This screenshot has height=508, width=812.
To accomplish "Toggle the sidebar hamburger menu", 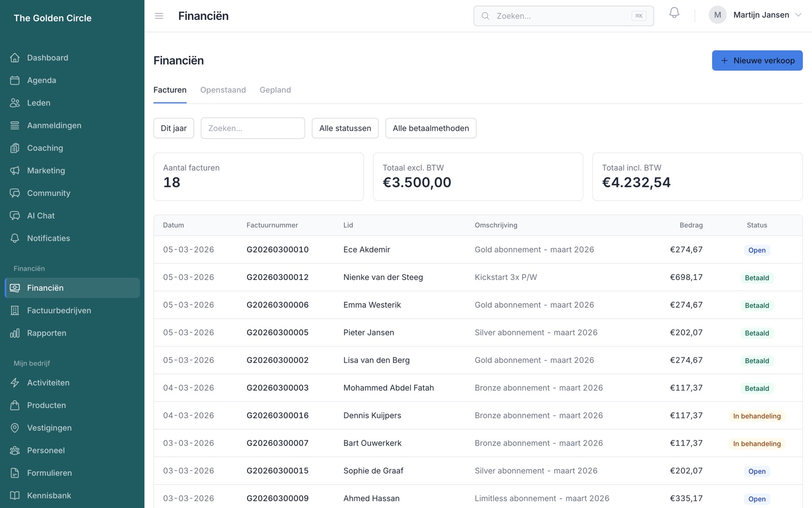I will coord(159,16).
